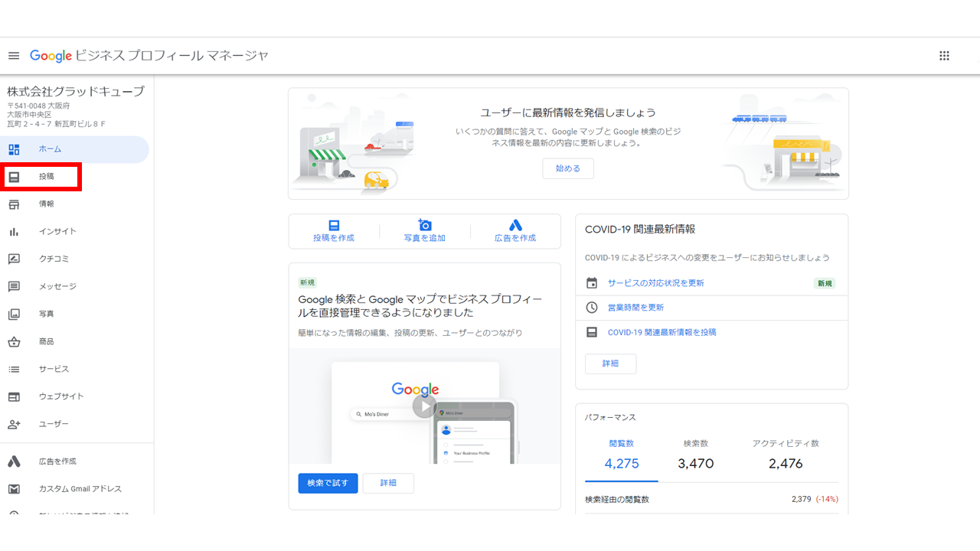The height and width of the screenshot is (551, 980).
Task: Open 投稿 in the sidebar
Action: pyautogui.click(x=74, y=177)
